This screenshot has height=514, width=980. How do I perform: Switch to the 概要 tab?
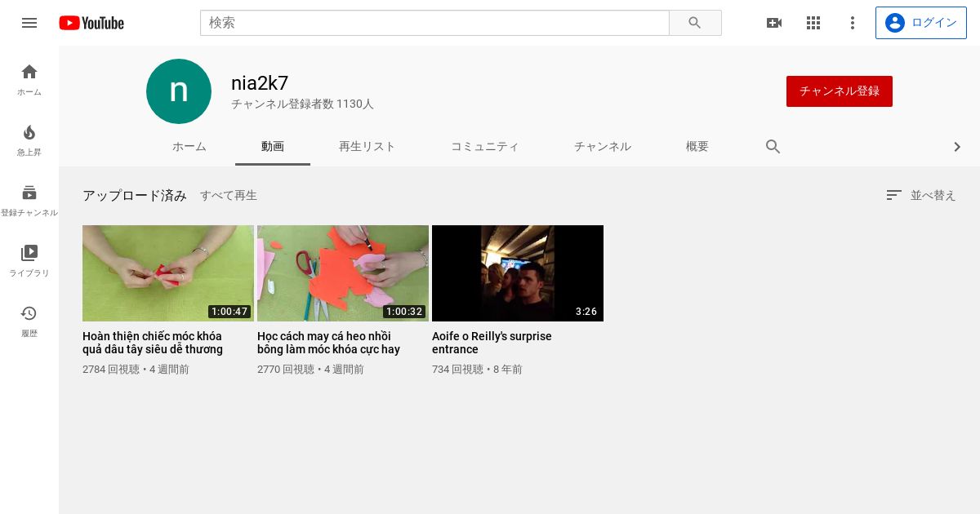(697, 147)
